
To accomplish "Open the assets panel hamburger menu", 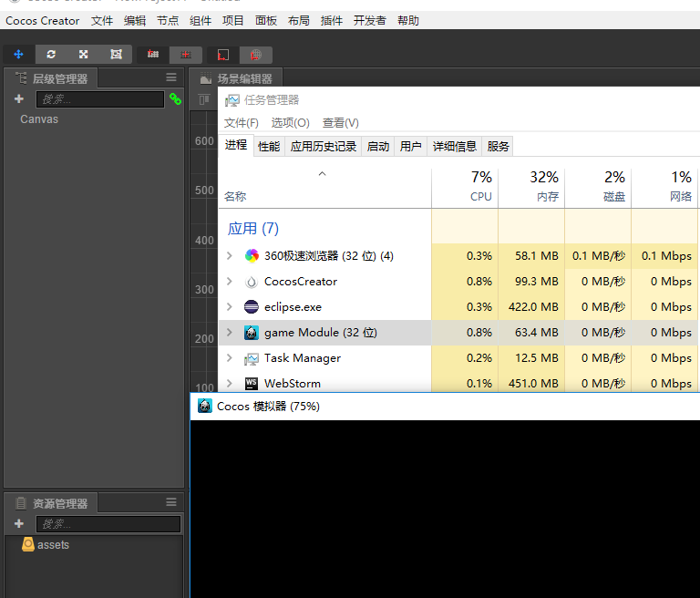I will pos(171,502).
